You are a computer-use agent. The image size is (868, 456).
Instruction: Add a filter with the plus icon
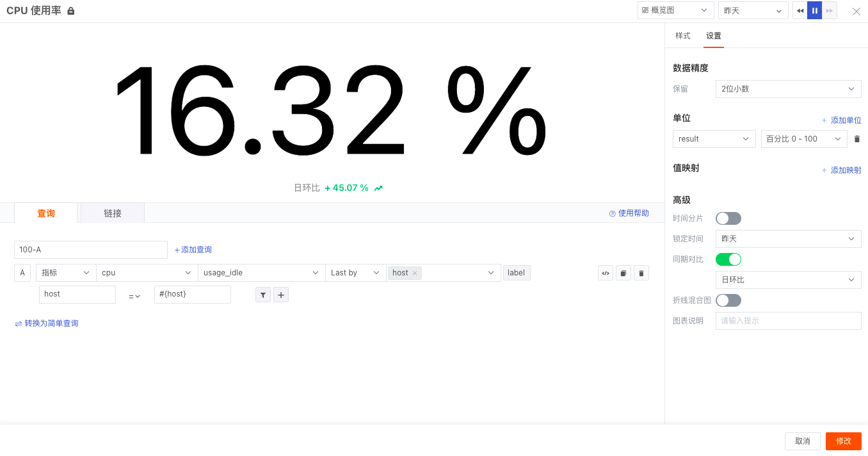[x=281, y=295]
